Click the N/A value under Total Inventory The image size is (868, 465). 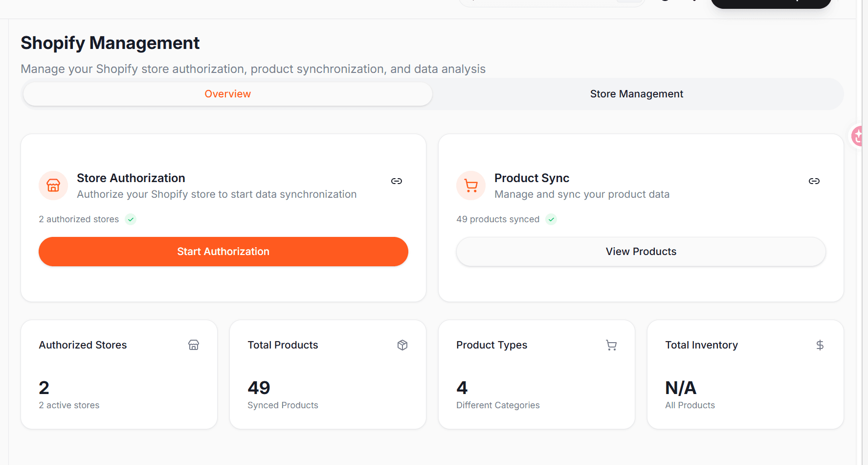tap(681, 388)
